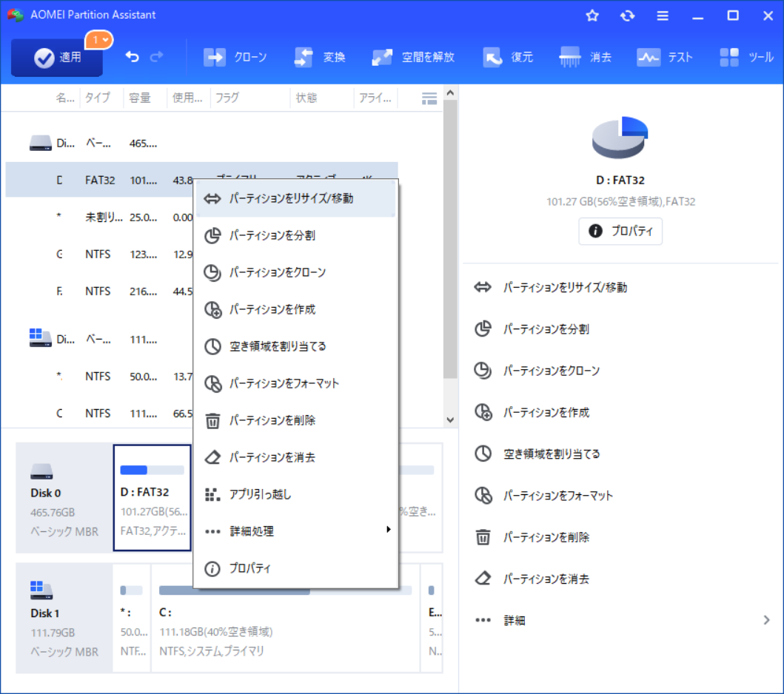The image size is (784, 694).
Task: Click scrollbar up arrow in partition list
Action: 450,93
